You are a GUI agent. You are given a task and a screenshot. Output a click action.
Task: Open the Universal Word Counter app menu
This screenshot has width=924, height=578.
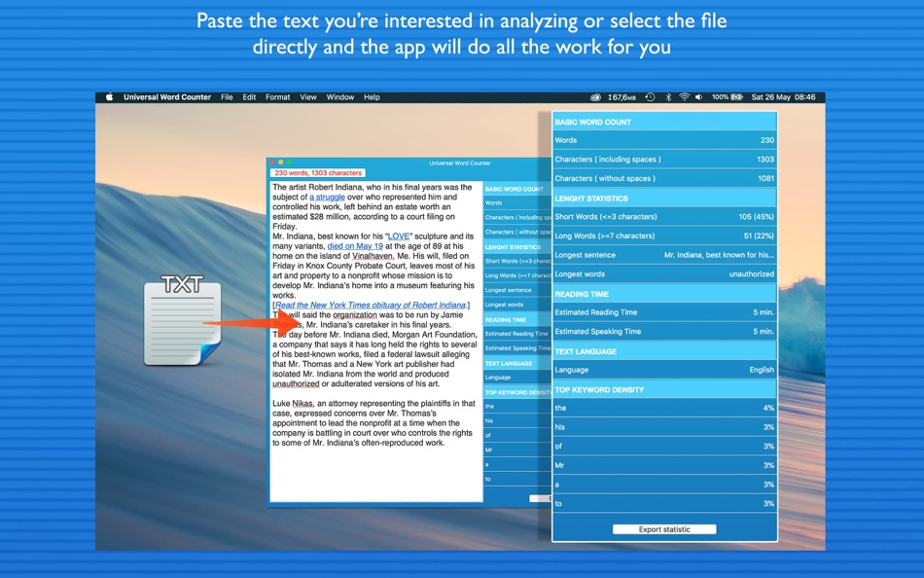pos(167,97)
